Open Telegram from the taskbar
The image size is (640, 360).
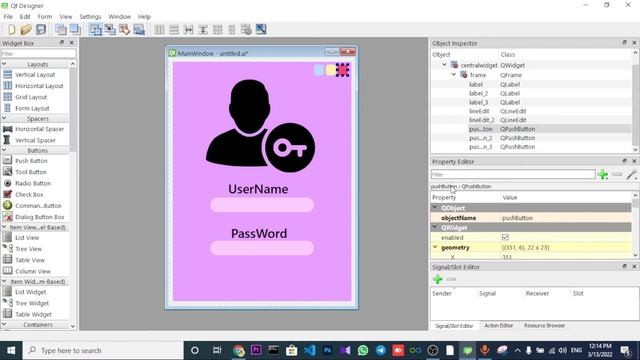(x=380, y=350)
